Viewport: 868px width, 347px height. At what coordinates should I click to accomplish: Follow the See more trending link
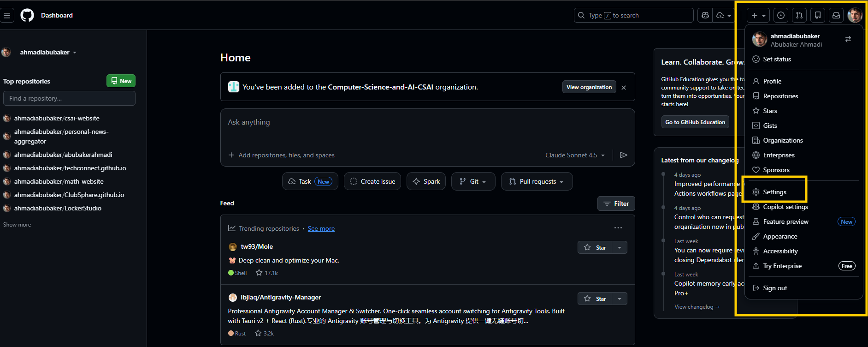(x=321, y=228)
